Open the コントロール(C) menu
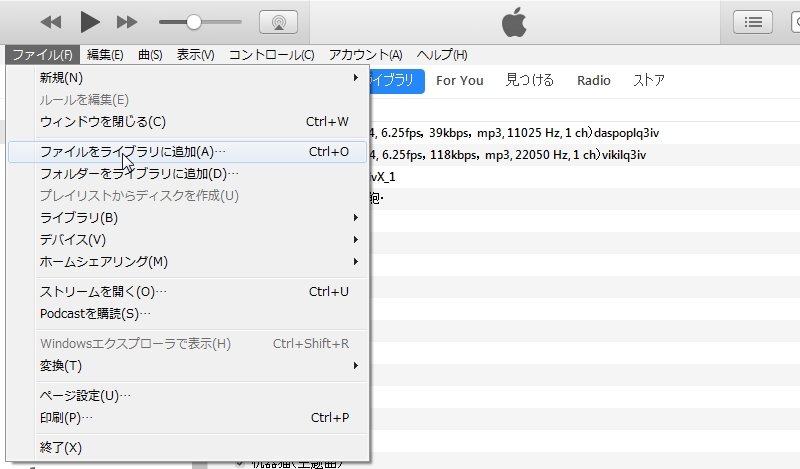 271,55
